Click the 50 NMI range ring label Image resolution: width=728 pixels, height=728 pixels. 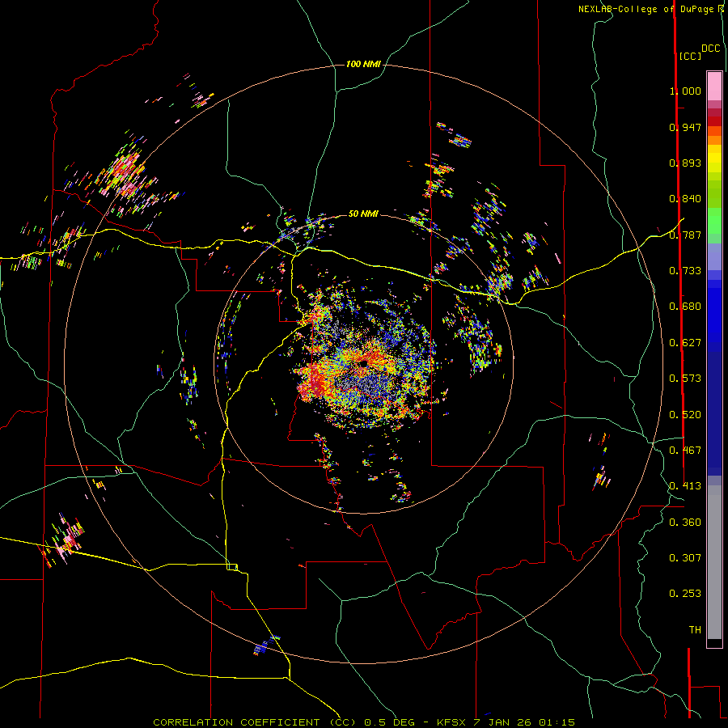coord(363,214)
